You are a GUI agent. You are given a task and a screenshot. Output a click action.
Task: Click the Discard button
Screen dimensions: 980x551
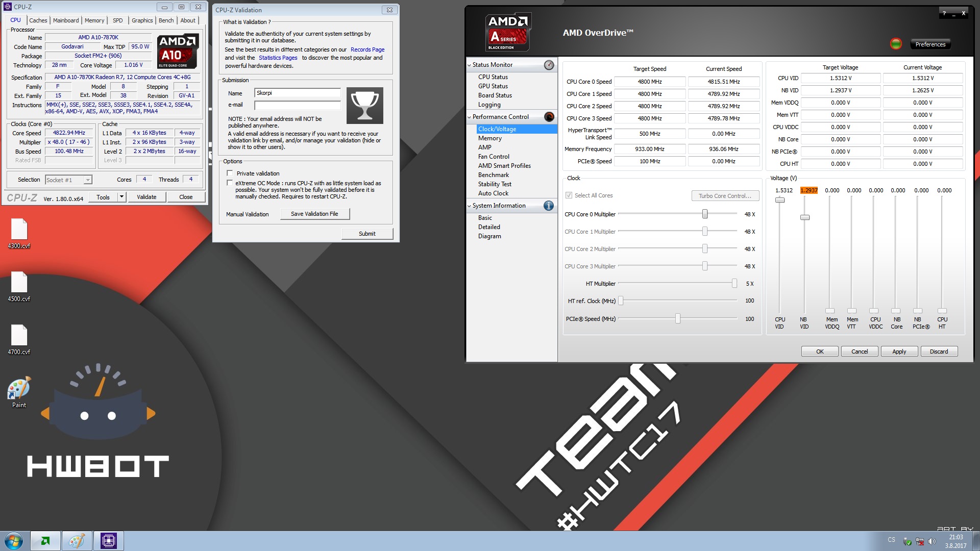(x=939, y=352)
